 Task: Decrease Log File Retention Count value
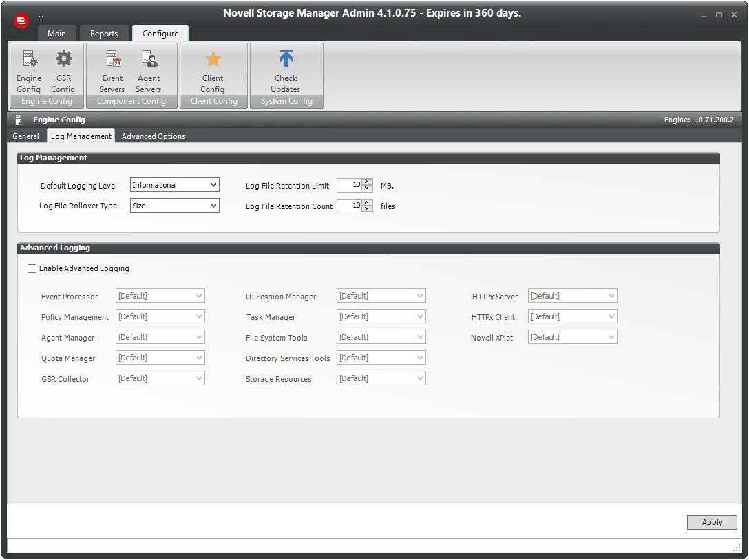point(367,208)
